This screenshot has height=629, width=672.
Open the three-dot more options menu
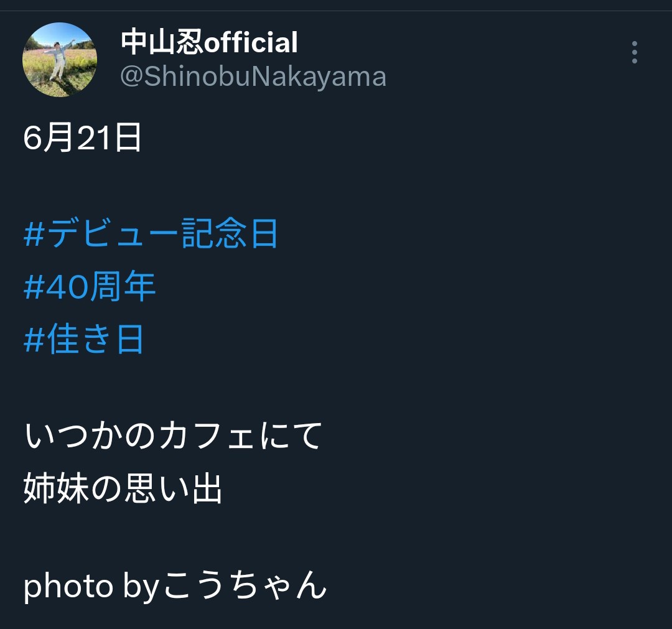point(634,52)
